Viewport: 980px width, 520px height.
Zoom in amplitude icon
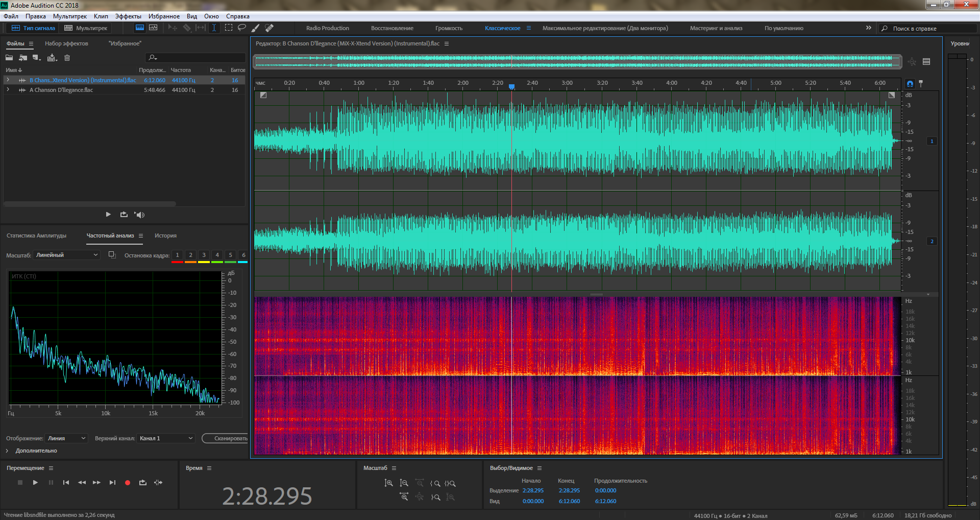tap(388, 483)
